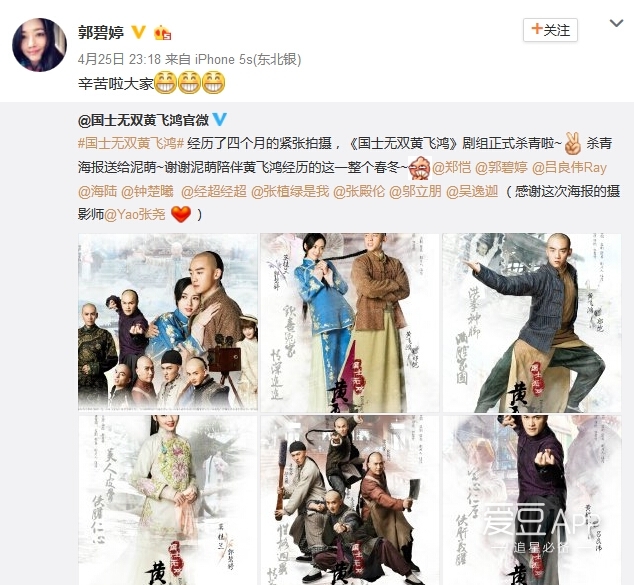Image resolution: width=634 pixels, height=585 pixels.
Task: Open the 郭碧婷 username link
Action: click(x=101, y=32)
